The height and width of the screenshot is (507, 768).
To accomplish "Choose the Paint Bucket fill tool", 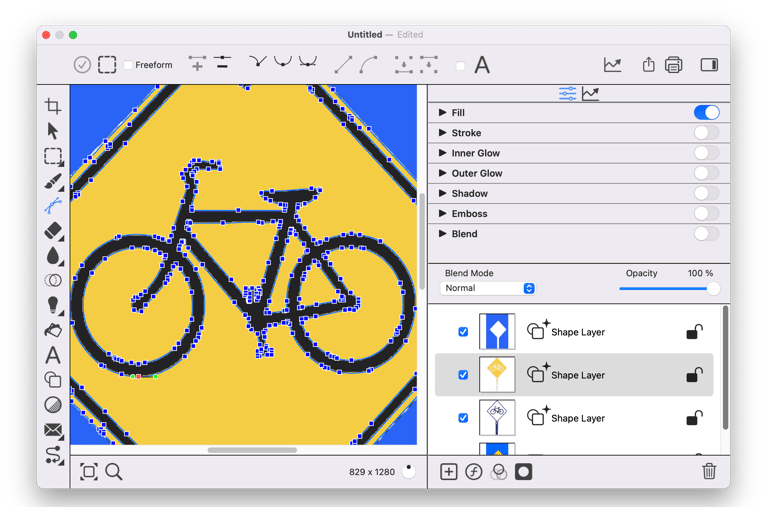I will click(x=53, y=330).
